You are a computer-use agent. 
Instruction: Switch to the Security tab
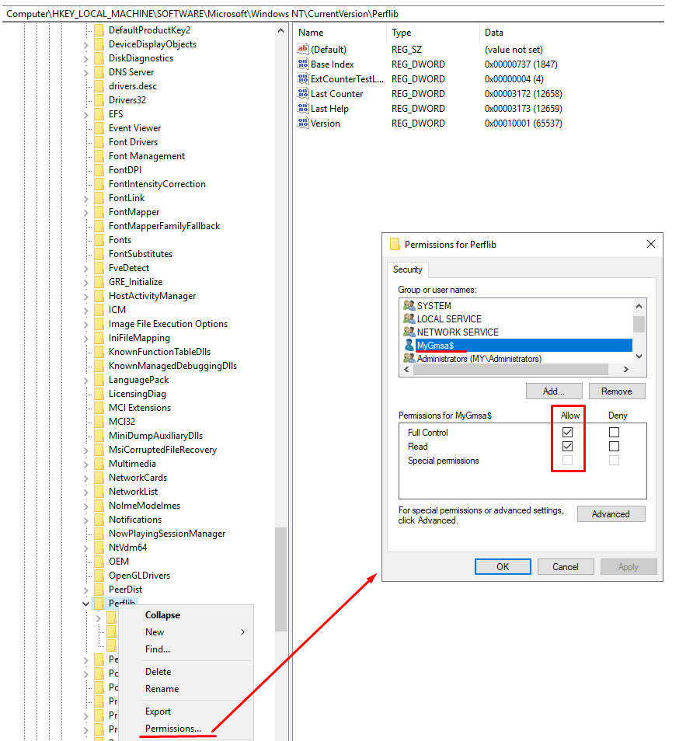[408, 270]
